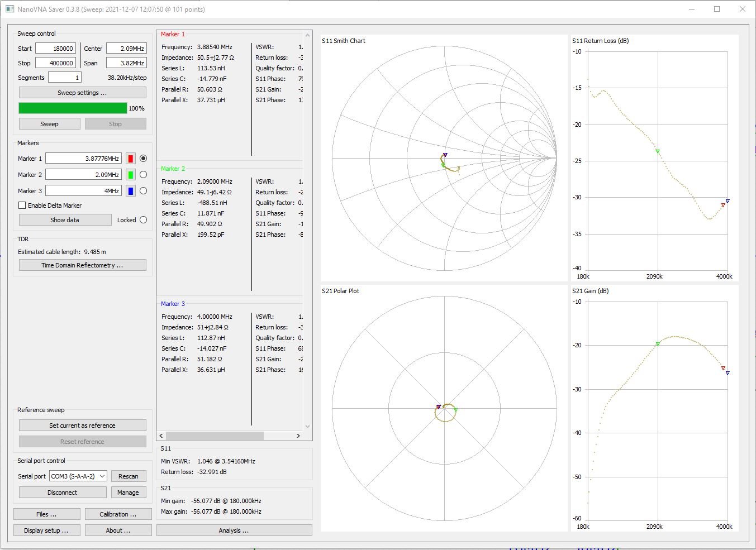
Task: Click the S11 Smith Chart title
Action: (x=344, y=41)
